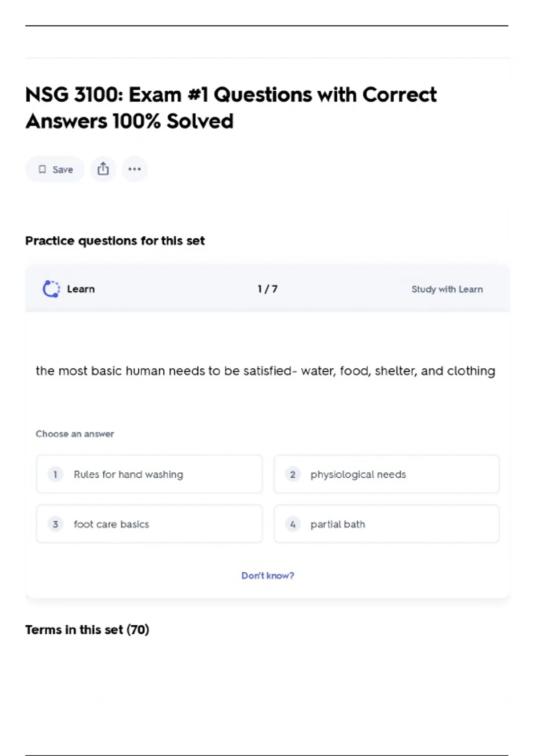Screen dimensions: 534x756
Task: Click the 'Learn' mode label
Action: [81, 289]
